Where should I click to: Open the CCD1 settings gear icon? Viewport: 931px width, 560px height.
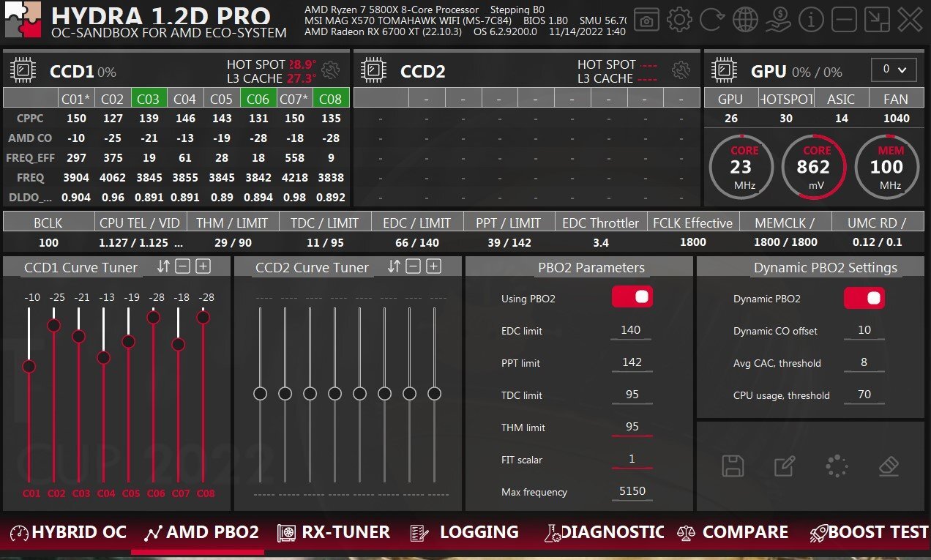pyautogui.click(x=331, y=70)
